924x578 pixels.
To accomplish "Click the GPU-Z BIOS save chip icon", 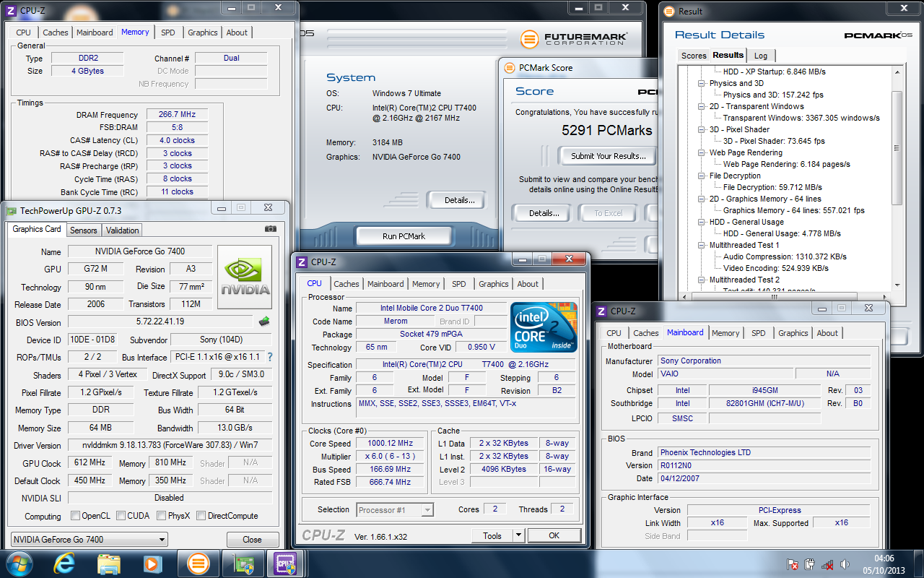I will (264, 322).
